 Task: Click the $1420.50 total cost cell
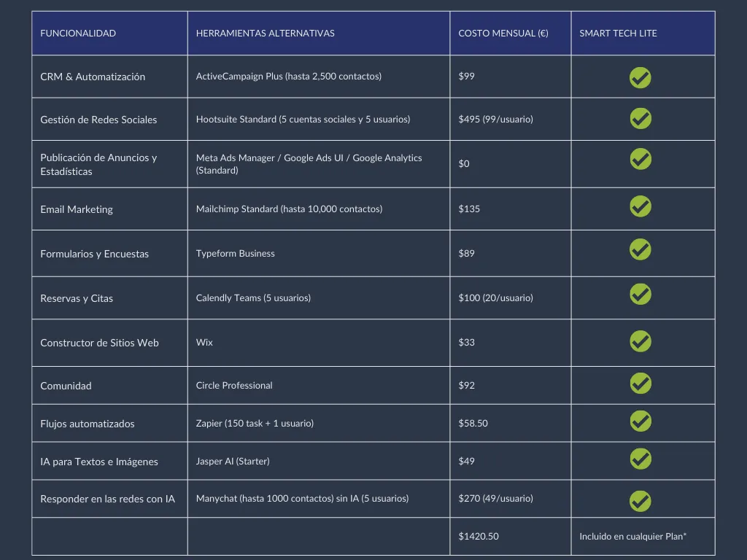point(479,536)
